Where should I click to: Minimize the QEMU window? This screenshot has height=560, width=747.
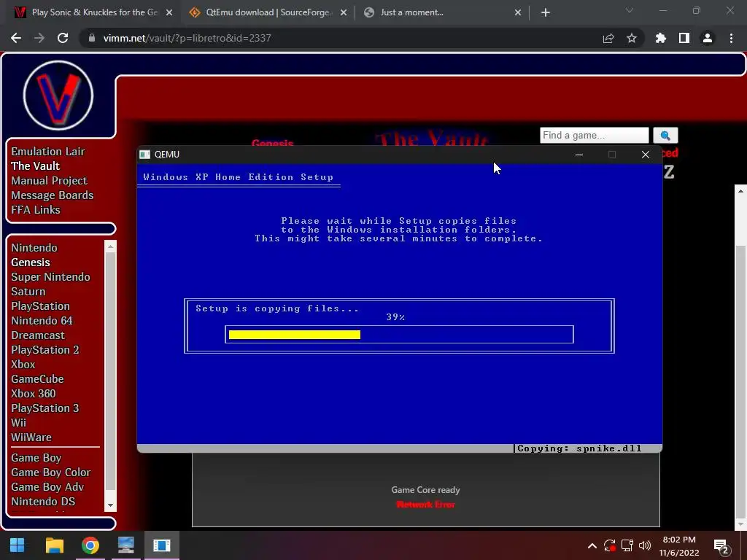[578, 155]
